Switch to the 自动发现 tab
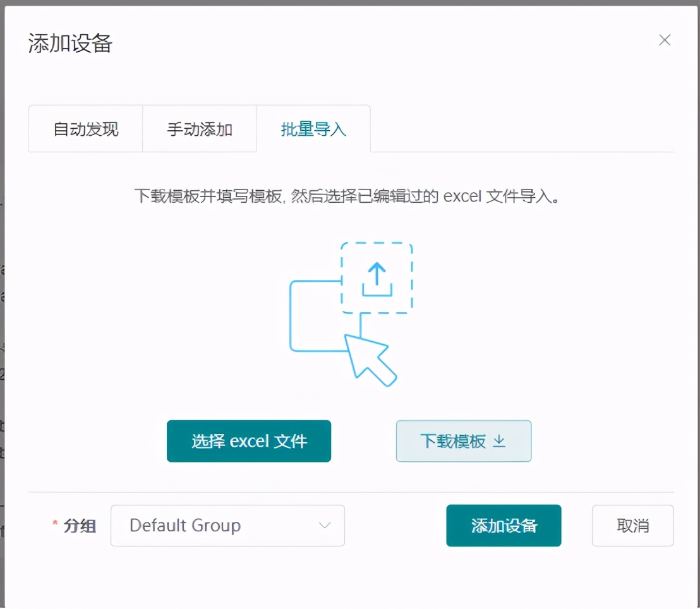Screen dimensions: 700x609 (x=85, y=128)
